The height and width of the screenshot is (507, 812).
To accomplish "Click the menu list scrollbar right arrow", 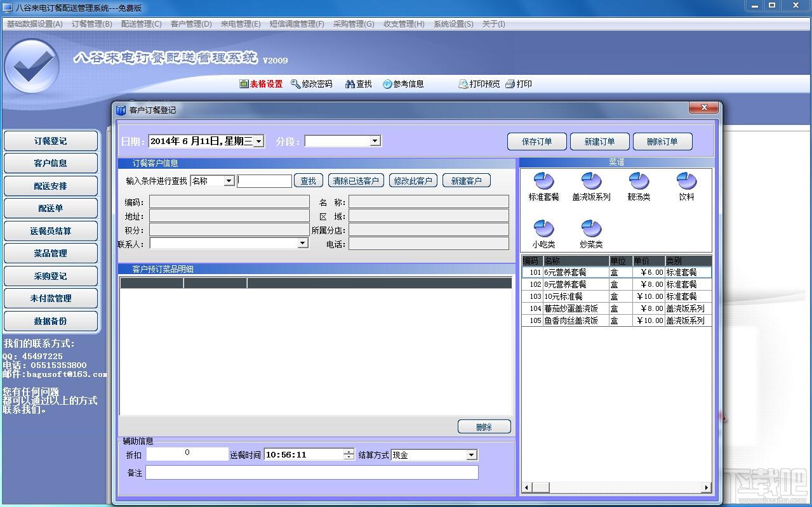I will coord(706,487).
